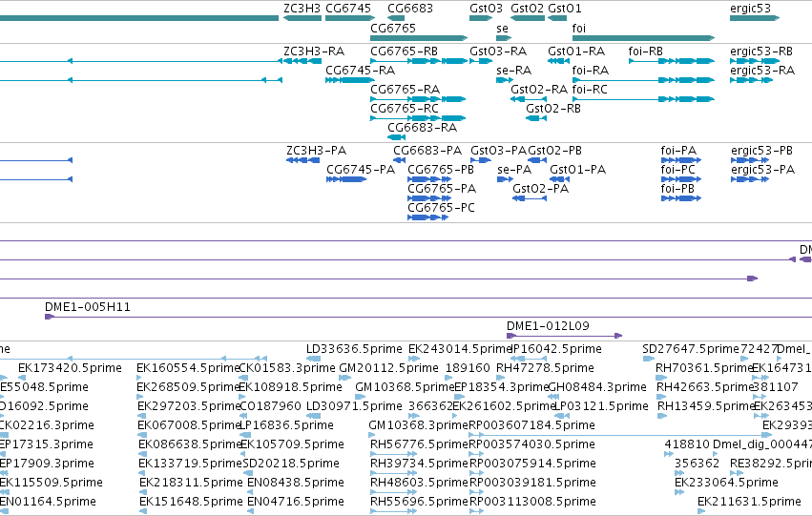
Task: Click the CG6765-PA protein feature
Action: click(429, 198)
